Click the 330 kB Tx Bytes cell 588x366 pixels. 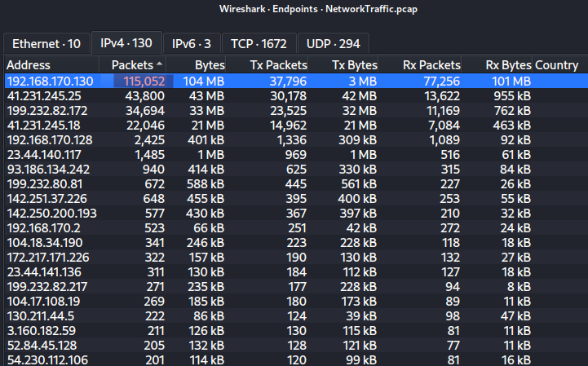[x=358, y=169]
